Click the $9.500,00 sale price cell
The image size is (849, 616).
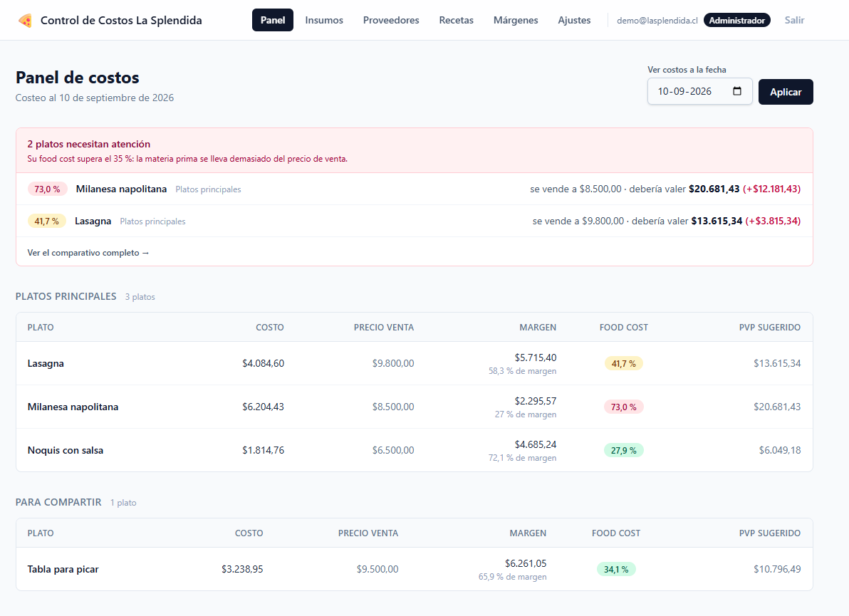tap(377, 569)
